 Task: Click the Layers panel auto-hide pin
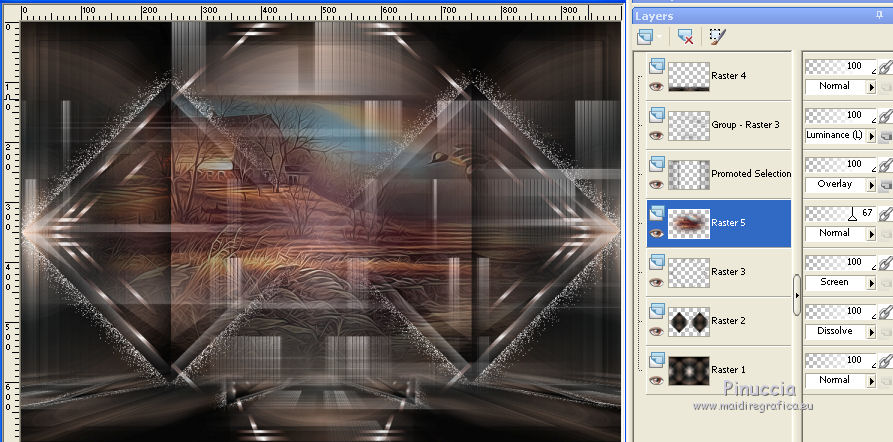880,15
